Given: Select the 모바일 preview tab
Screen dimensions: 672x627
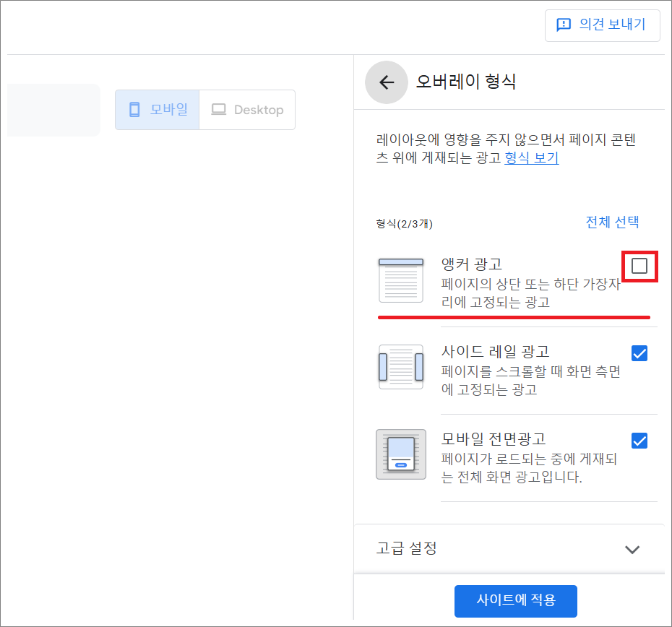Looking at the screenshot, I should (x=157, y=109).
